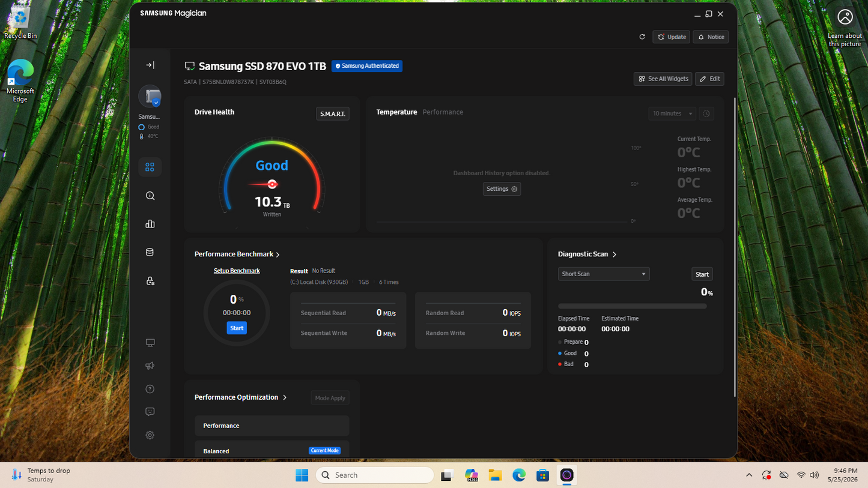This screenshot has width=868, height=488.
Task: Open the S.M.A.R.T. details button
Action: 333,114
